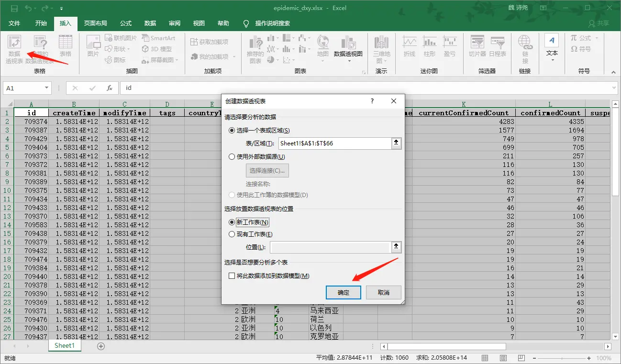The height and width of the screenshot is (364, 621).
Task: Click the Link (链接) globe icon
Action: pos(525,49)
